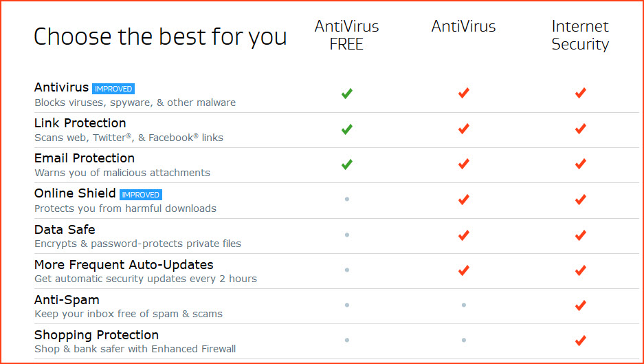Screen dimensions: 644x364
Task: Click the Data Safe feature title
Action: pos(65,229)
